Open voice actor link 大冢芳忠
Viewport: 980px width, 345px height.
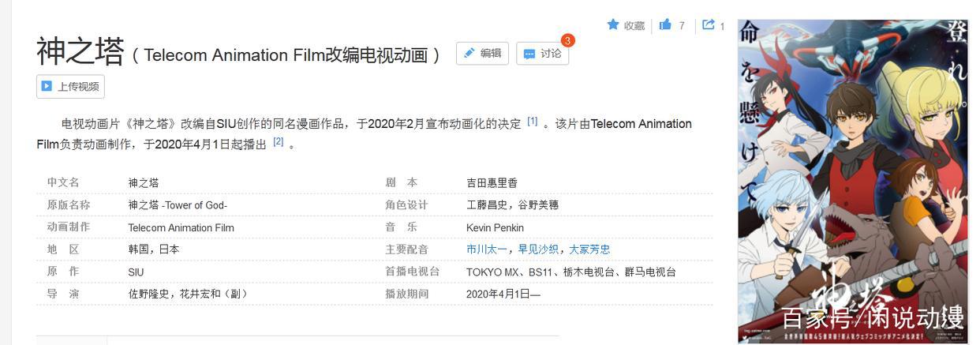click(589, 249)
